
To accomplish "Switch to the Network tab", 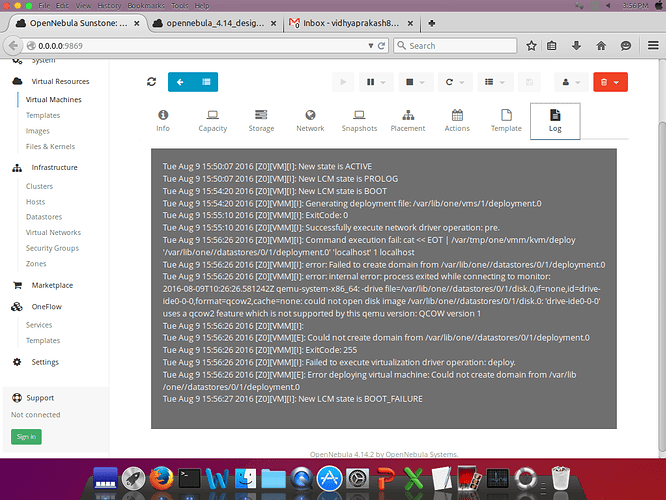I will 310,121.
